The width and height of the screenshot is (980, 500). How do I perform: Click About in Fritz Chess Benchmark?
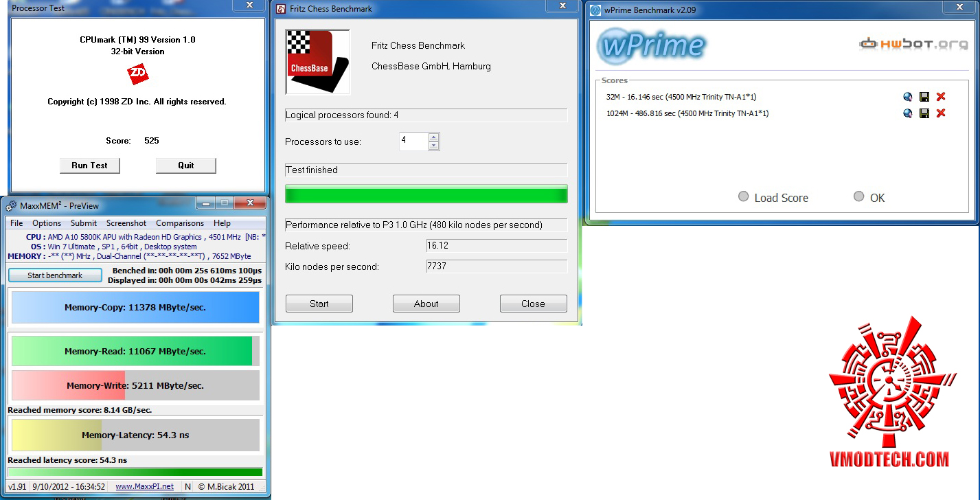click(x=426, y=304)
